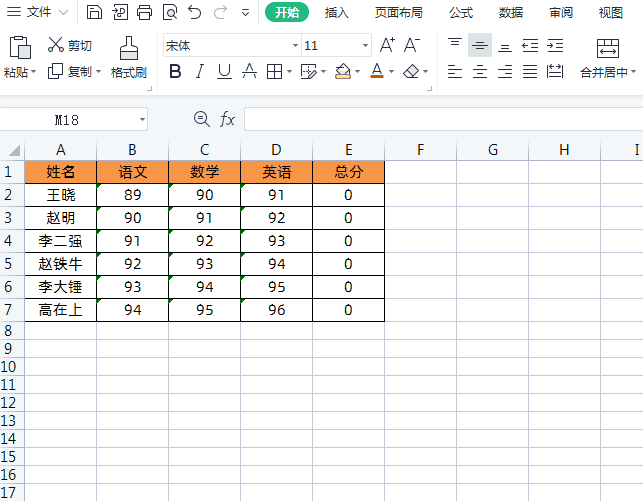This screenshot has width=643, height=501.
Task: Align text left icon
Action: coord(455,71)
